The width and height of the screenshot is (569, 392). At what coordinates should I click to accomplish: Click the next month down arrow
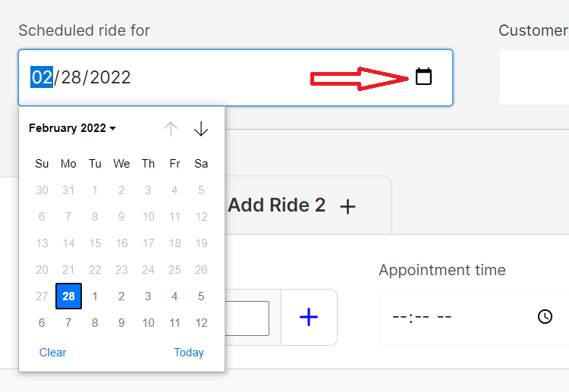[201, 129]
